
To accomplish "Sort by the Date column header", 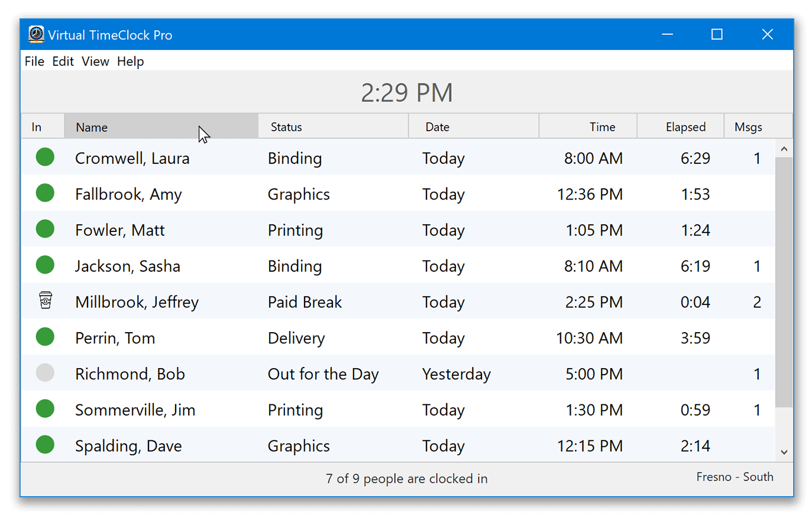I will coord(474,127).
